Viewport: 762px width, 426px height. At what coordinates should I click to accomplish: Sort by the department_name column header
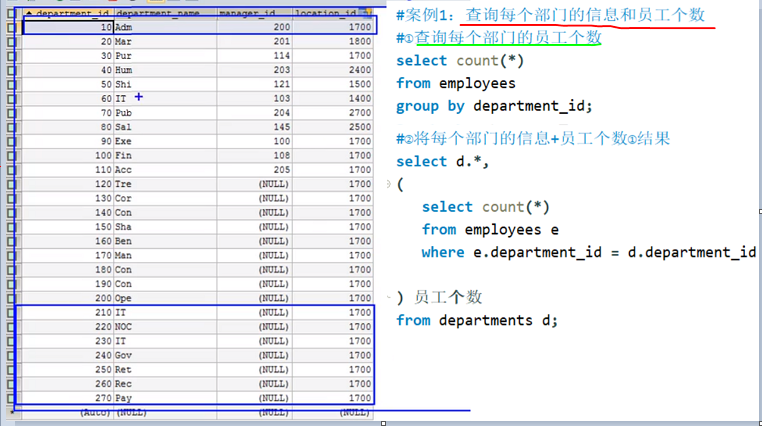(165, 13)
